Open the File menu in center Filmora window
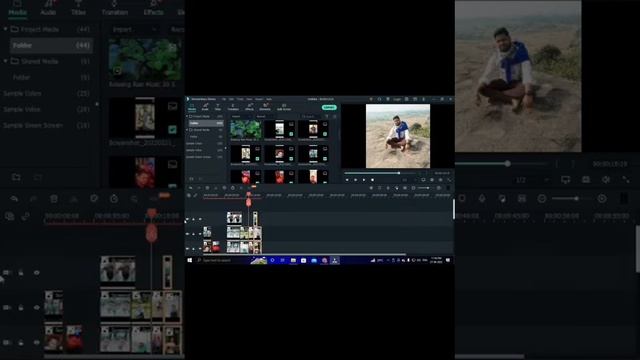The height and width of the screenshot is (360, 640). coord(224,99)
